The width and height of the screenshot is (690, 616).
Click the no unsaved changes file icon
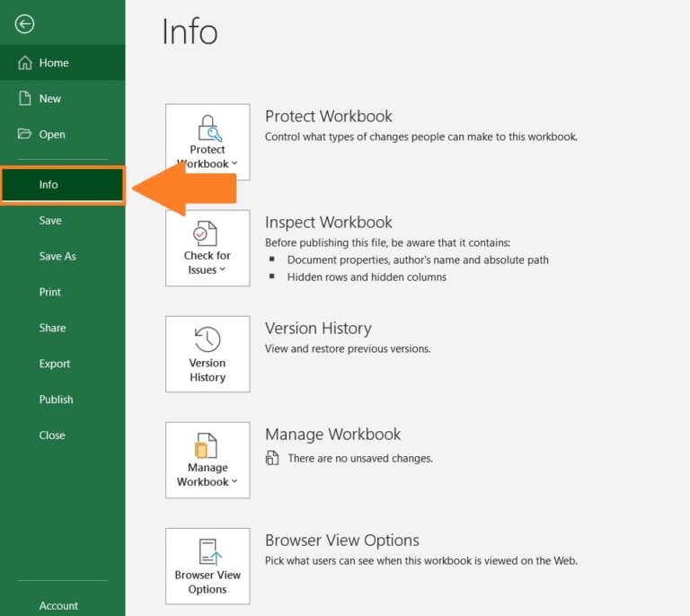pyautogui.click(x=272, y=459)
